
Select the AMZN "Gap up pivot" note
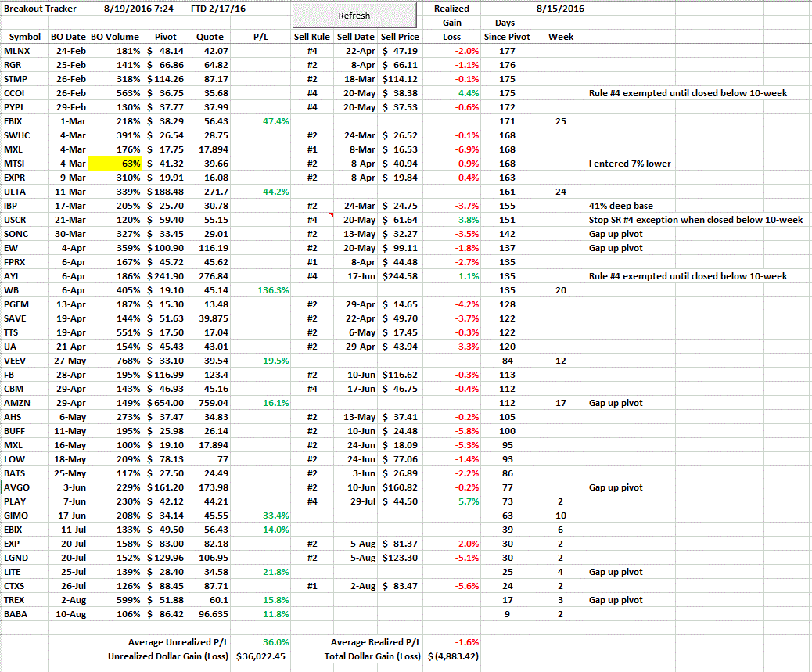(x=616, y=403)
